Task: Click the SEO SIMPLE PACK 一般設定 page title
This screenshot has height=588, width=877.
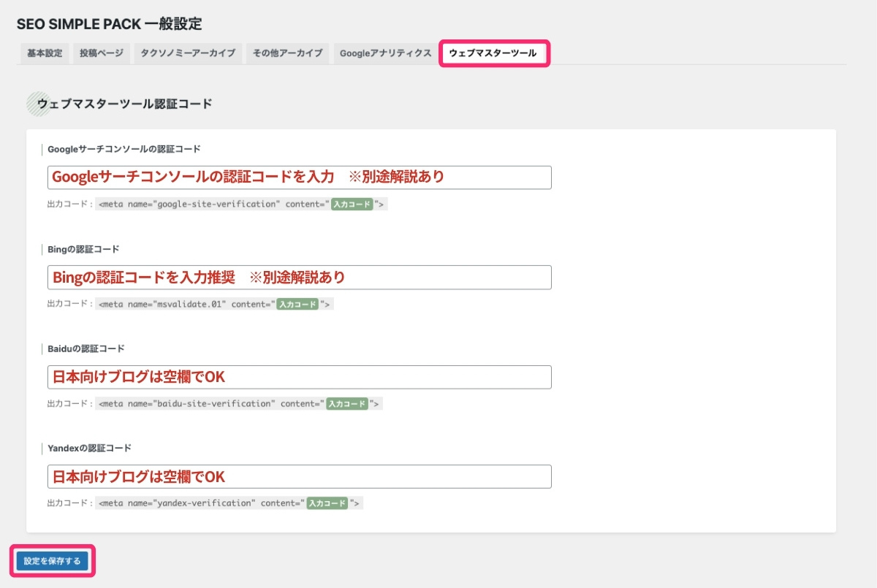Action: [x=109, y=24]
